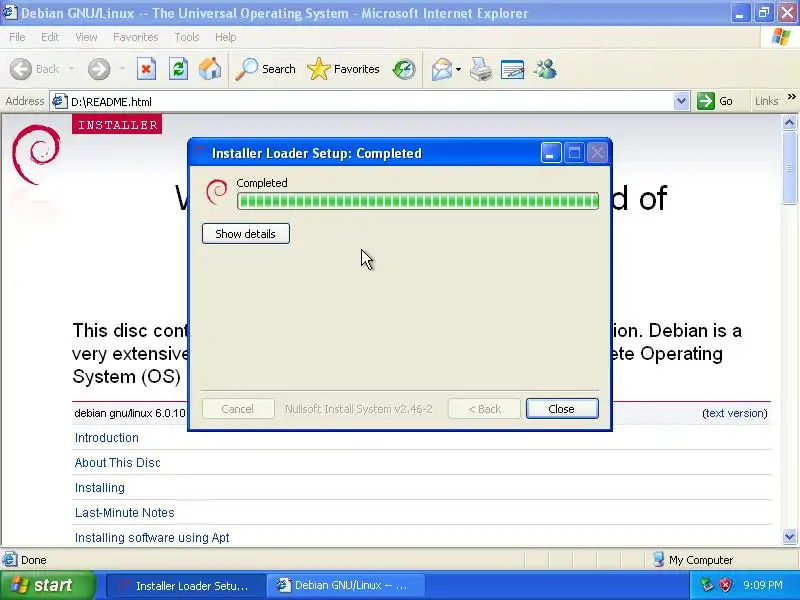Image resolution: width=800 pixels, height=600 pixels.
Task: Expand the Forward button history dropdown
Action: pos(122,69)
